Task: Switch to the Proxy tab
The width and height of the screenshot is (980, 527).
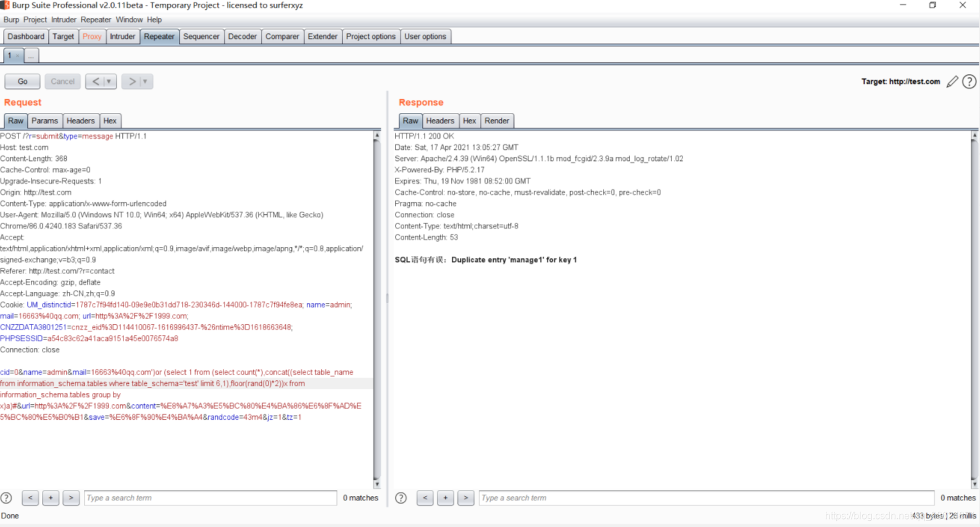Action: tap(92, 36)
